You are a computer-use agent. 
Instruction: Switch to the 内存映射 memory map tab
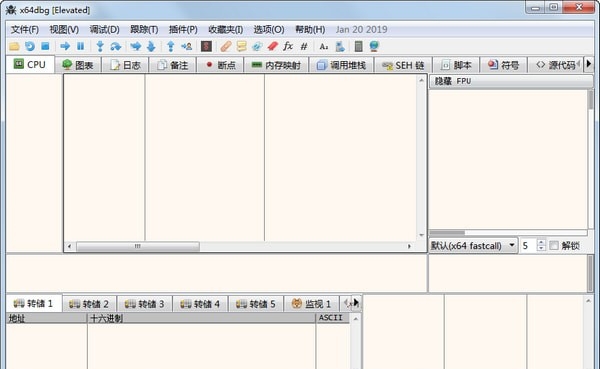(276, 65)
